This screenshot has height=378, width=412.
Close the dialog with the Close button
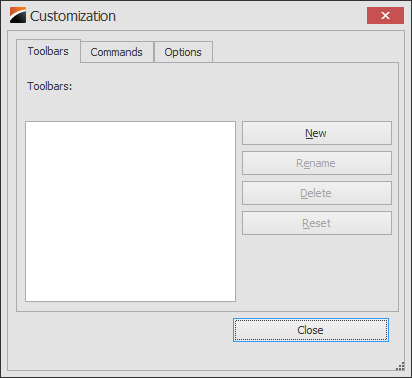311,330
